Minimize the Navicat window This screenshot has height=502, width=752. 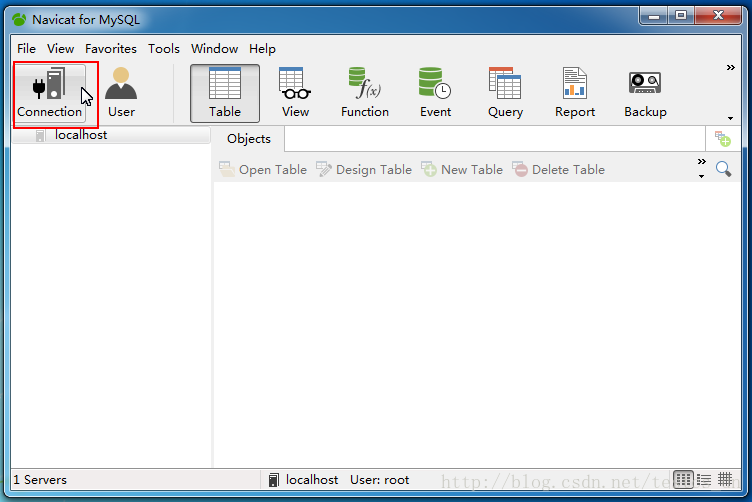click(x=654, y=16)
